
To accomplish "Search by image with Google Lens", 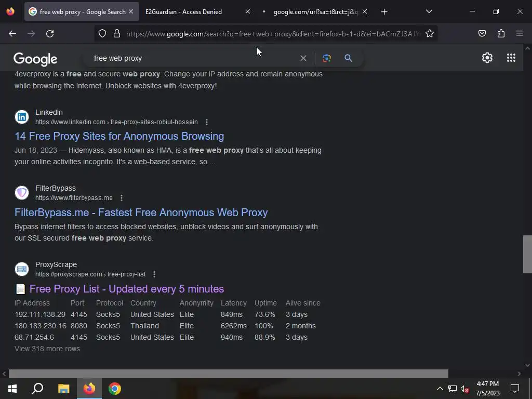I will 327,58.
